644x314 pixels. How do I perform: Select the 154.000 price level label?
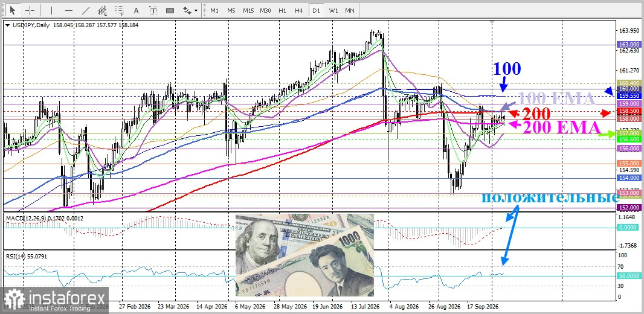tap(629, 178)
